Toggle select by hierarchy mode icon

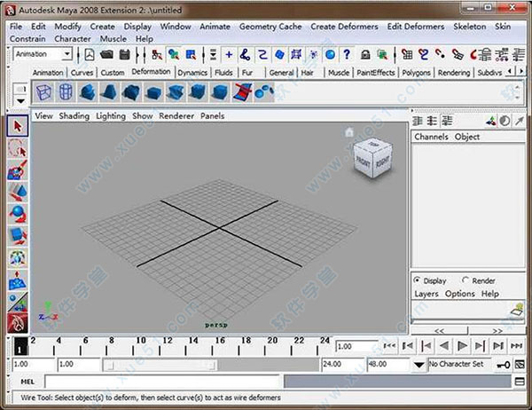(157, 54)
